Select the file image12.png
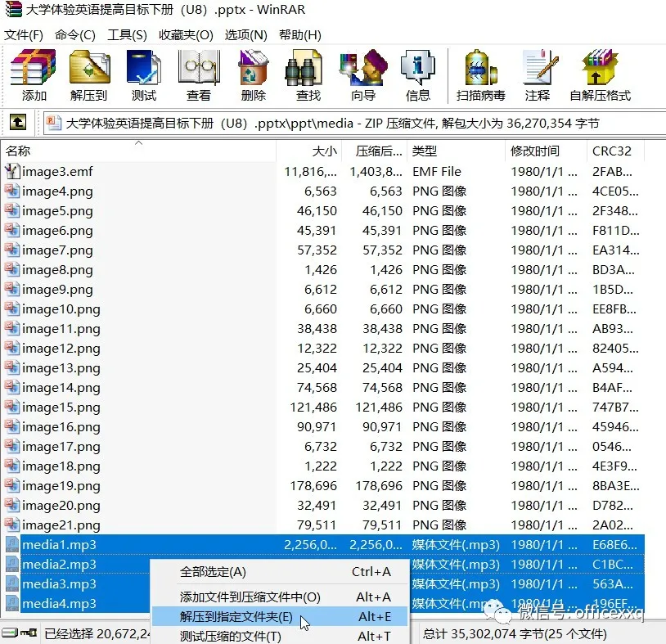 pyautogui.click(x=61, y=348)
